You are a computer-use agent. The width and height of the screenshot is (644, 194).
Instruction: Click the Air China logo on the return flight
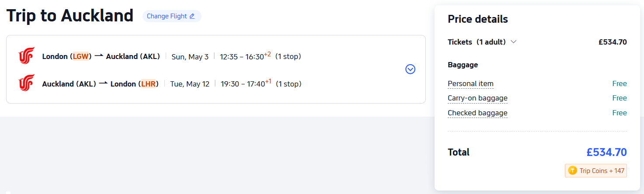click(26, 83)
